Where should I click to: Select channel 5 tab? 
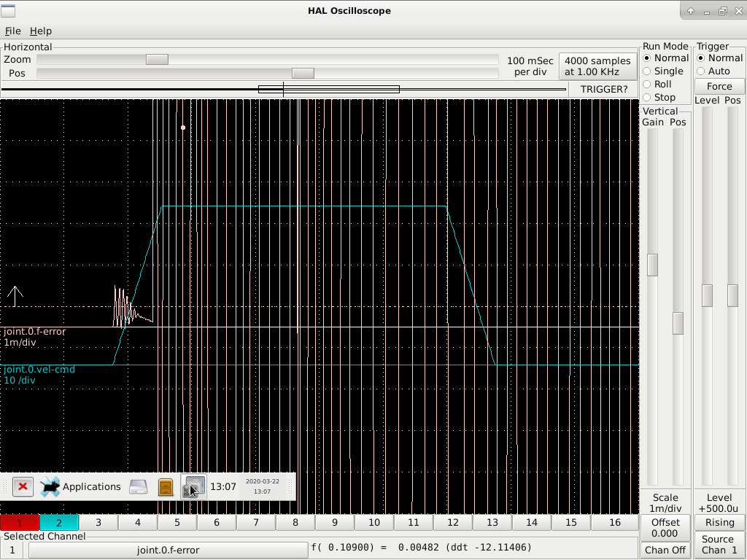tap(177, 523)
